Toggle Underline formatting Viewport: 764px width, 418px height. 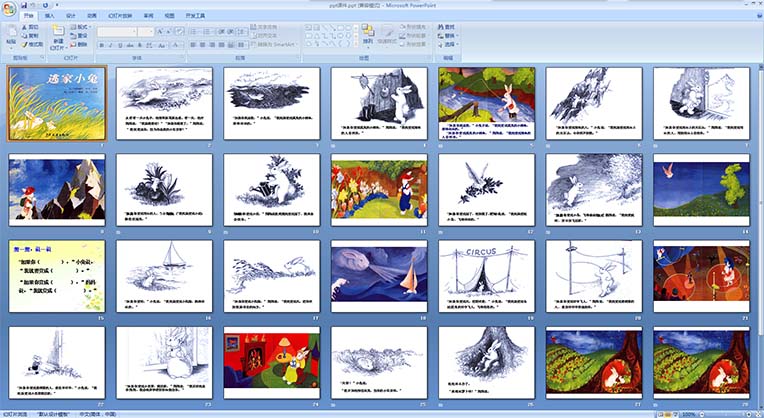click(x=120, y=45)
